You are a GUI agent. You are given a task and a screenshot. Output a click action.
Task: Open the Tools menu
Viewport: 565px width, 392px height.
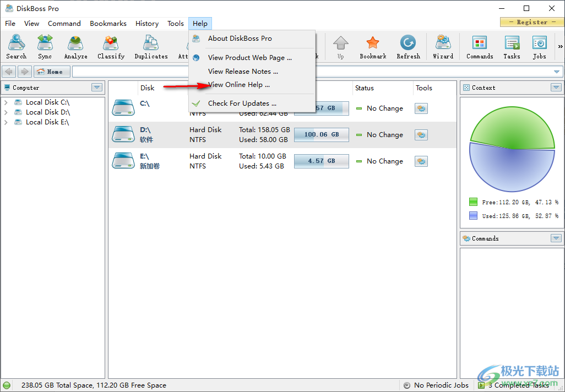(x=176, y=24)
